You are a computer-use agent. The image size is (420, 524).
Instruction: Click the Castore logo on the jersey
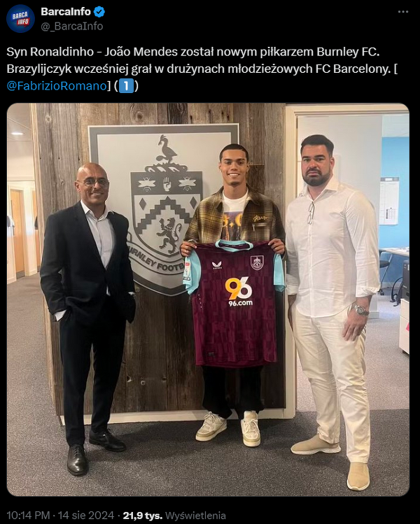(x=218, y=266)
